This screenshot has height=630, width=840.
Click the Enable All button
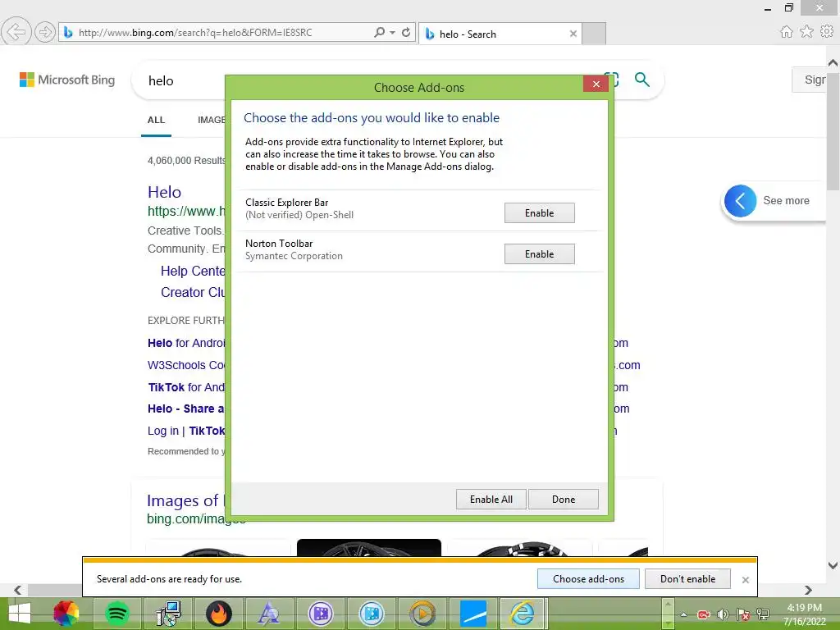[x=491, y=500]
